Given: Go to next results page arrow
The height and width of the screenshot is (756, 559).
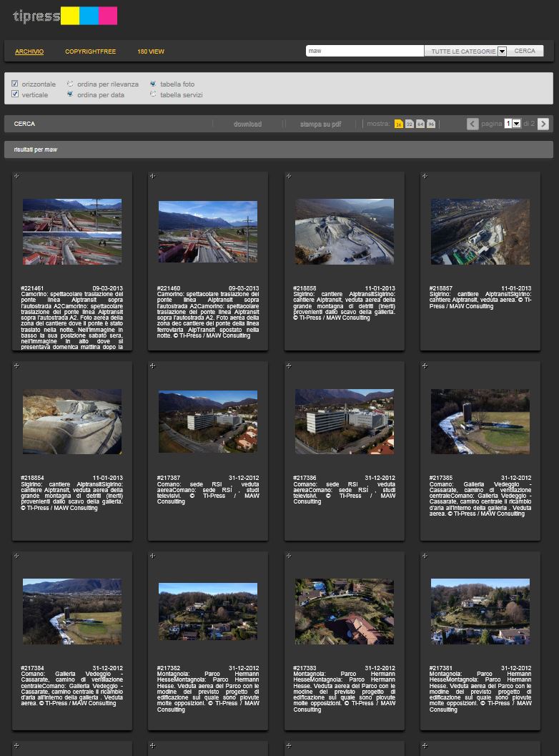Looking at the screenshot, I should click(543, 124).
